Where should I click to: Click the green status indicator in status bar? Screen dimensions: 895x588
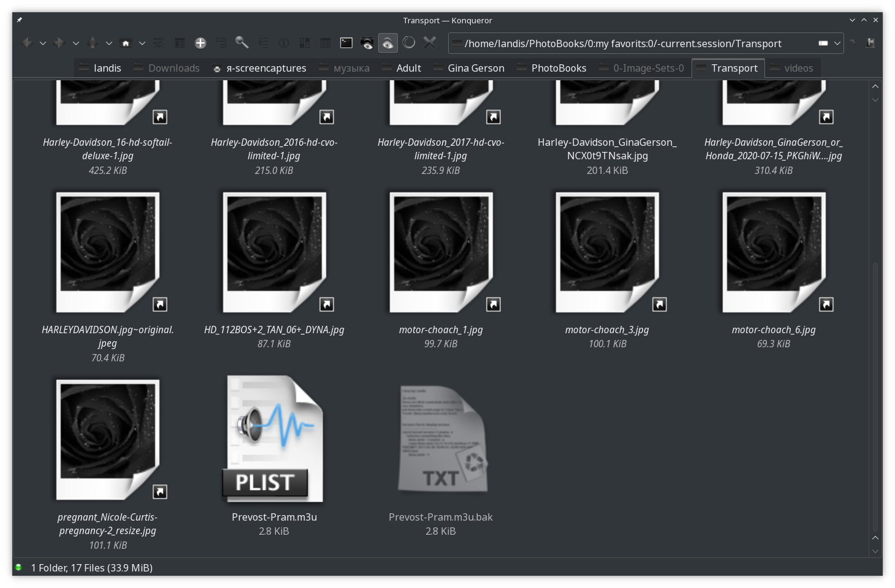(18, 567)
